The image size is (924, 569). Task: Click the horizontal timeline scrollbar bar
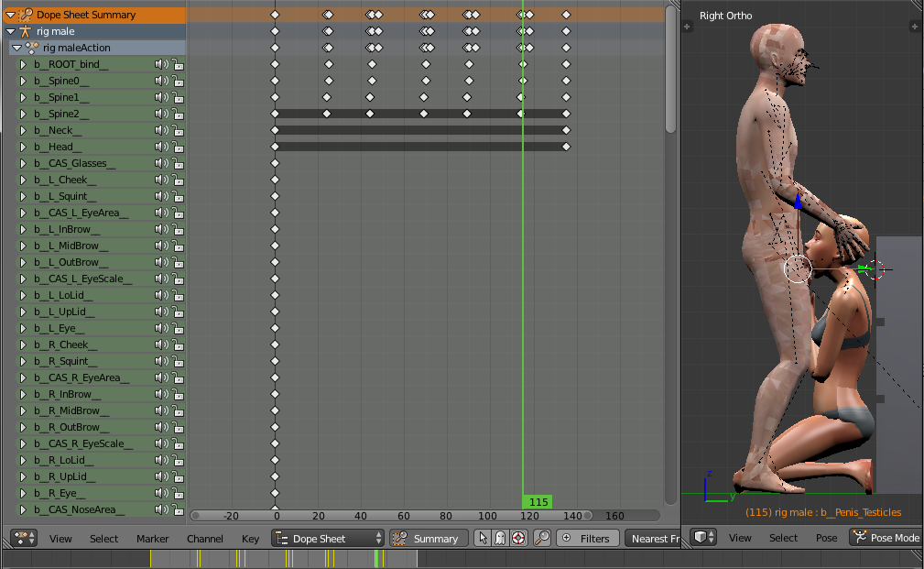coord(391,516)
